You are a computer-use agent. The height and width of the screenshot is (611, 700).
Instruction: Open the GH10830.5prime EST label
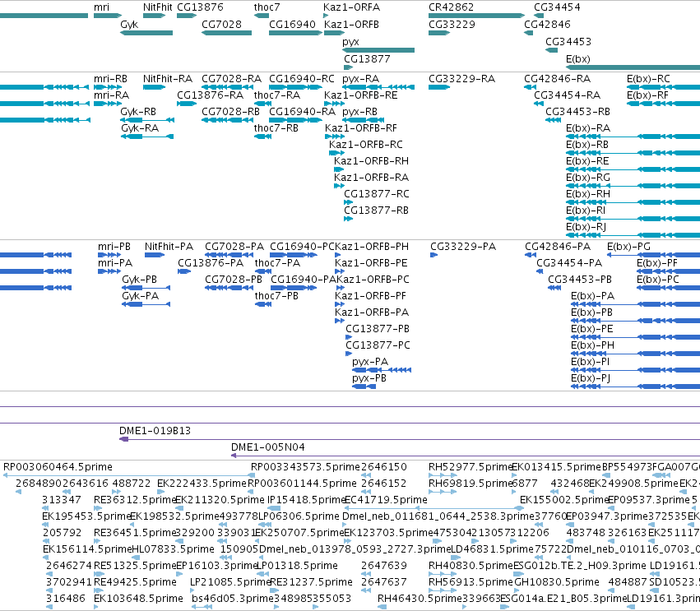557,582
